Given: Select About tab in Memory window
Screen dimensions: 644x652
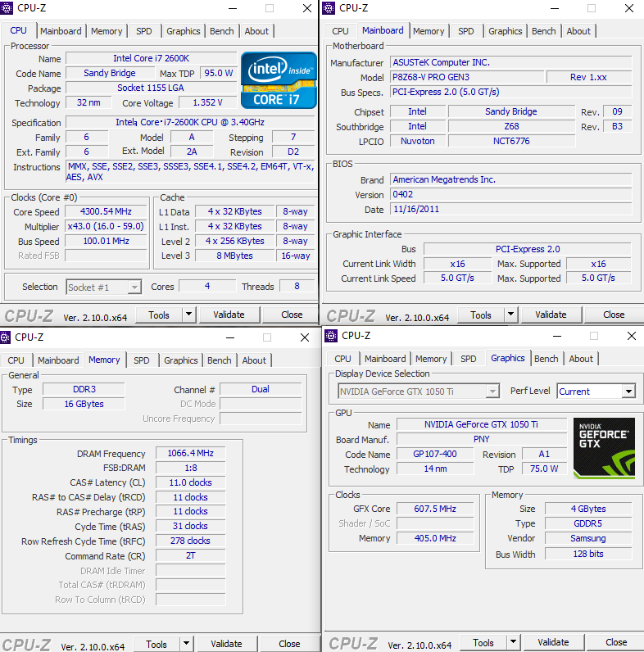Looking at the screenshot, I should coord(254,360).
